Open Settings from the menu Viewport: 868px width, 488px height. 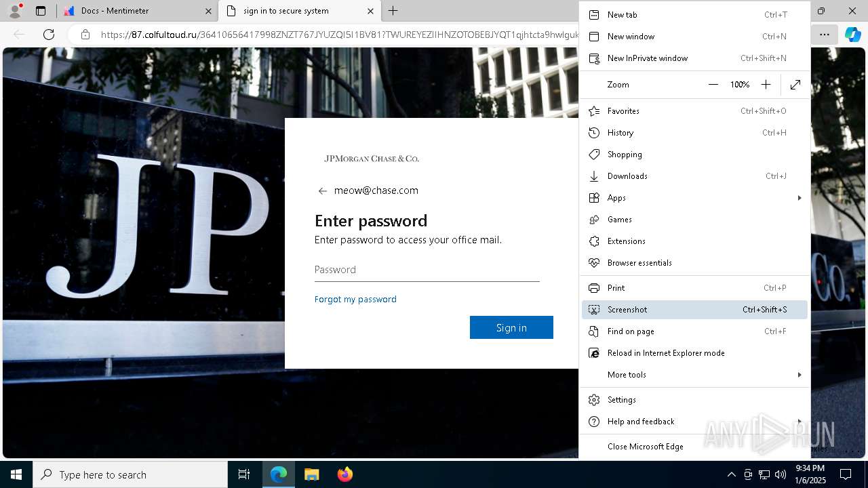[694, 400]
